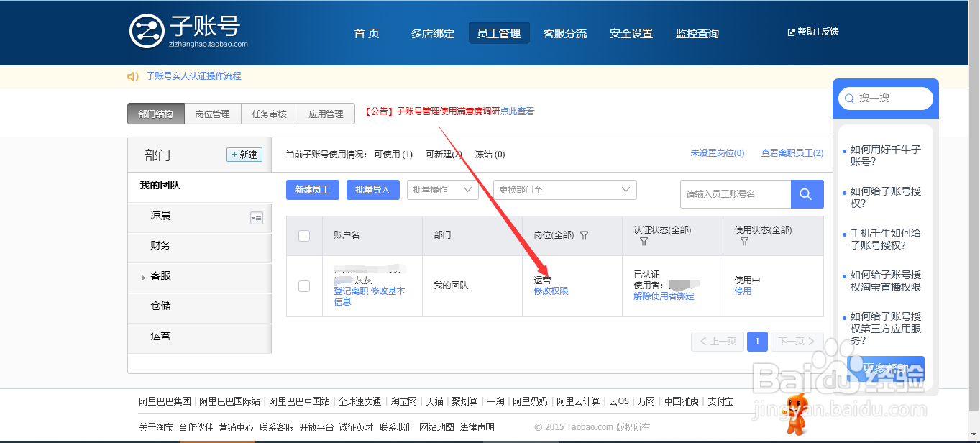Open the 查看离职员工(2) link
The width and height of the screenshot is (980, 443).
click(x=792, y=153)
